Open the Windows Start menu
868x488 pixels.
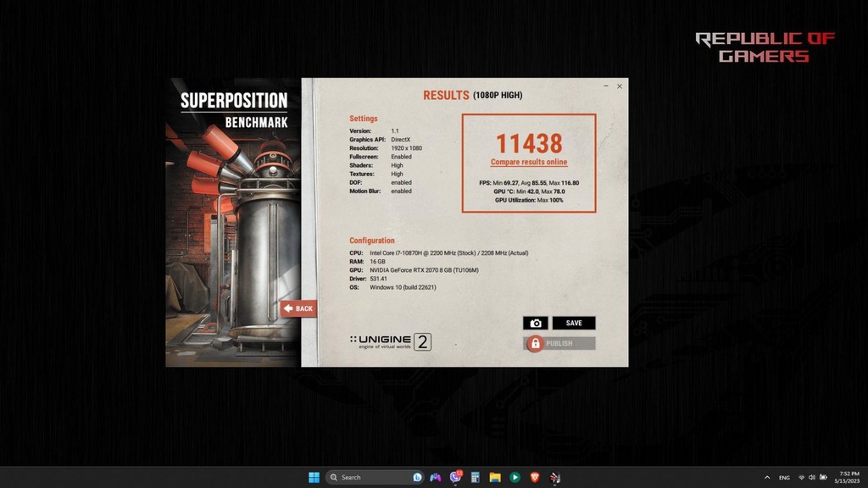coord(314,477)
